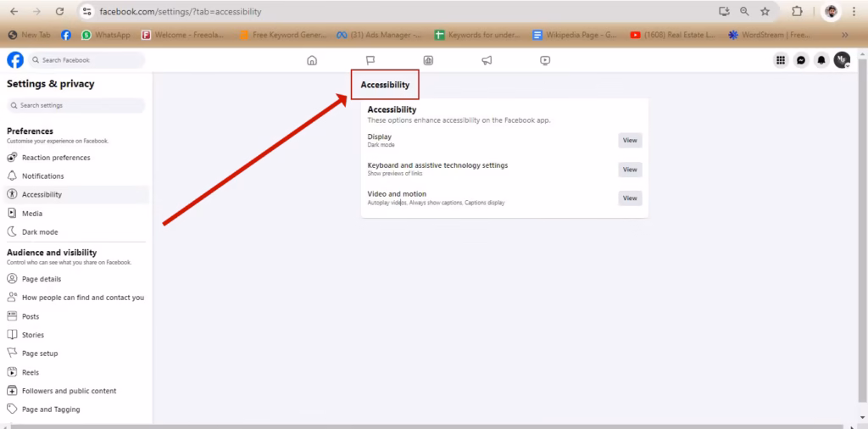View site information icon in address bar
This screenshot has width=868, height=429.
coord(86,12)
